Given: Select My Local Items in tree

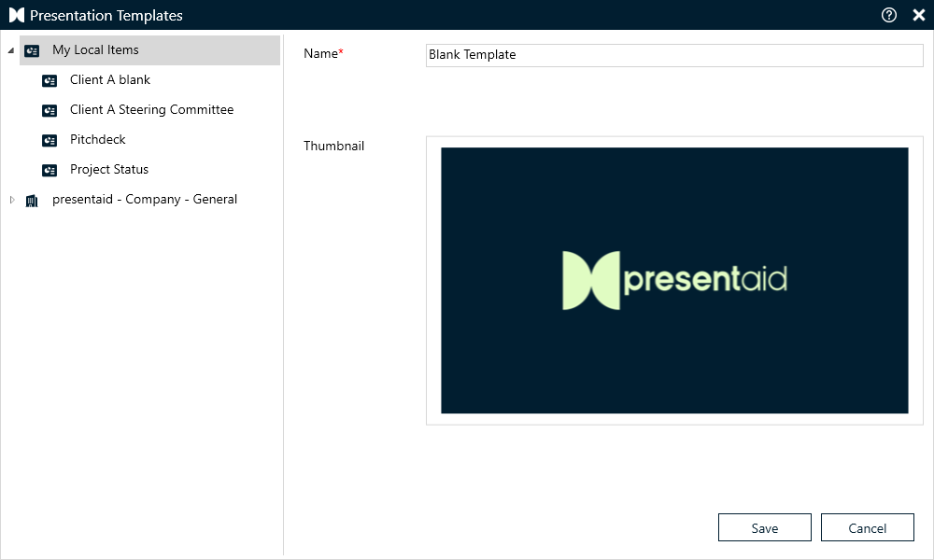Looking at the screenshot, I should tap(149, 50).
